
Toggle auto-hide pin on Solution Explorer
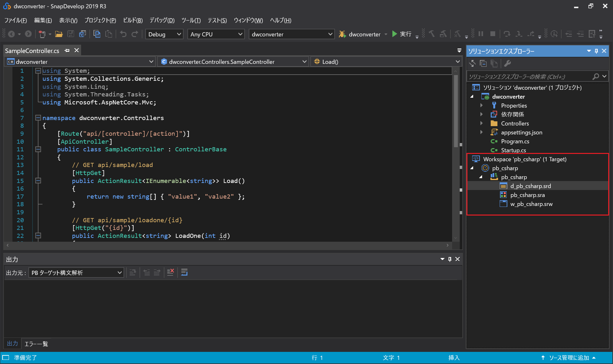[596, 51]
